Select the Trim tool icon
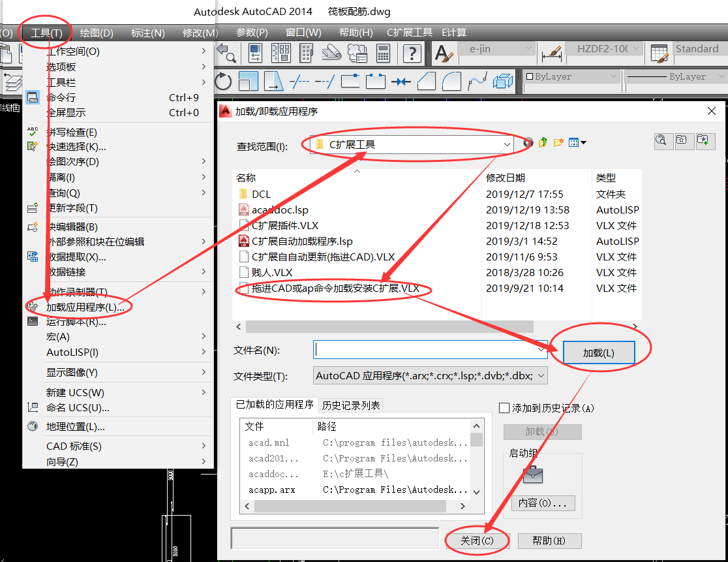 (299, 82)
